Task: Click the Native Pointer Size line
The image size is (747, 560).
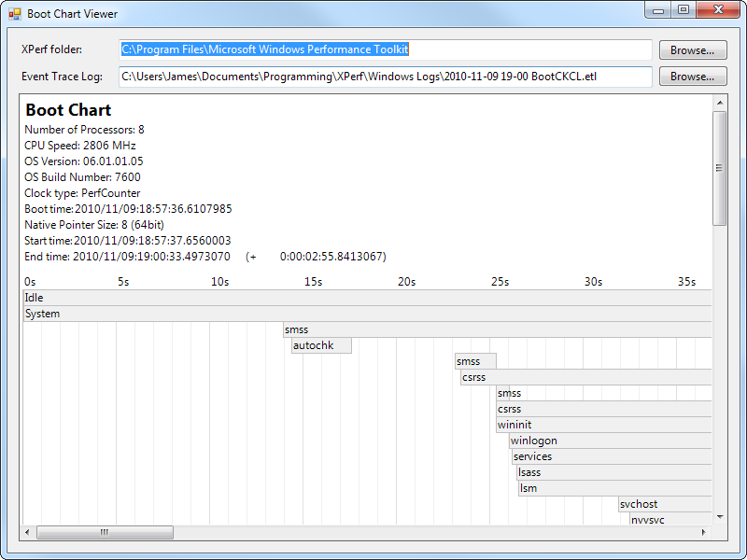Action: [x=94, y=225]
